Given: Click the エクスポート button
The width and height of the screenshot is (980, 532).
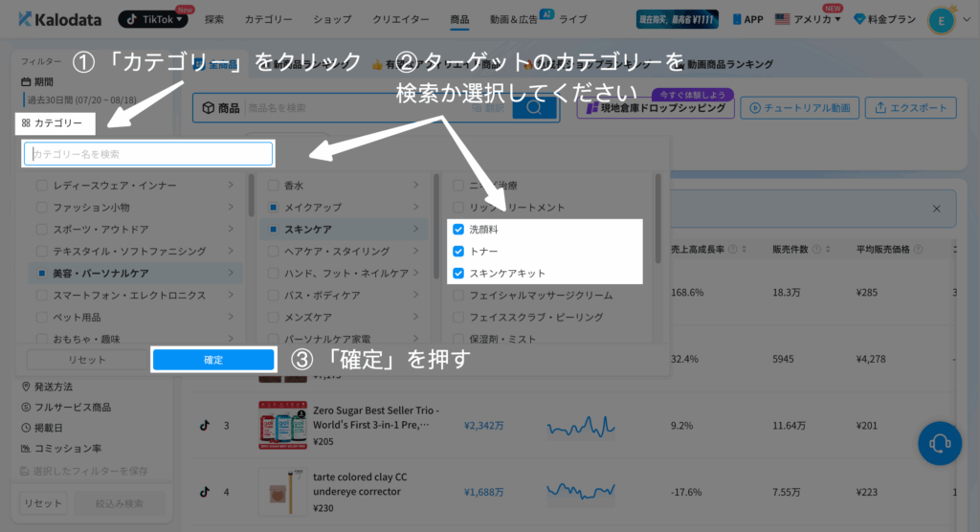Looking at the screenshot, I should pyautogui.click(x=911, y=108).
